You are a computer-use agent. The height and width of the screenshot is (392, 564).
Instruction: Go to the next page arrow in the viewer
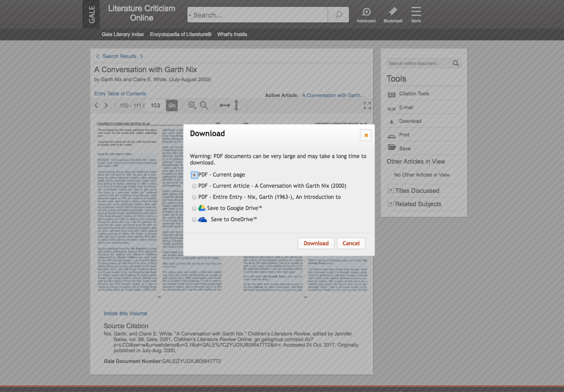pyautogui.click(x=106, y=105)
